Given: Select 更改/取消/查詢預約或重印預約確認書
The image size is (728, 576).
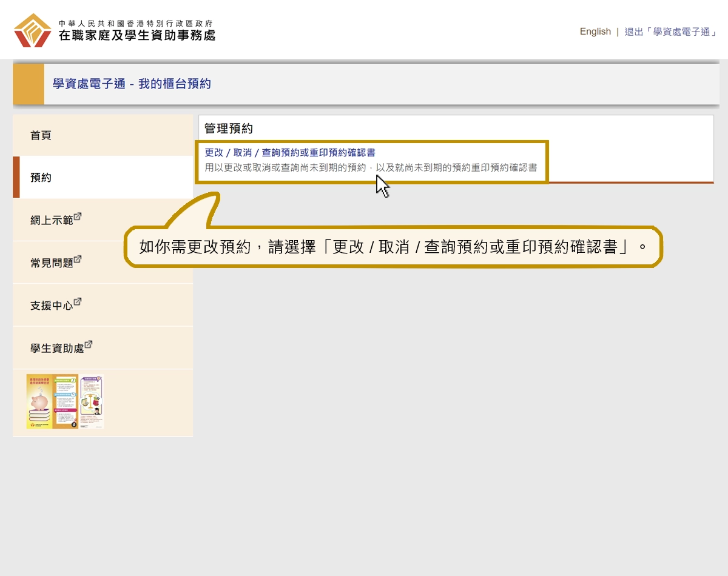Looking at the screenshot, I should [290, 153].
